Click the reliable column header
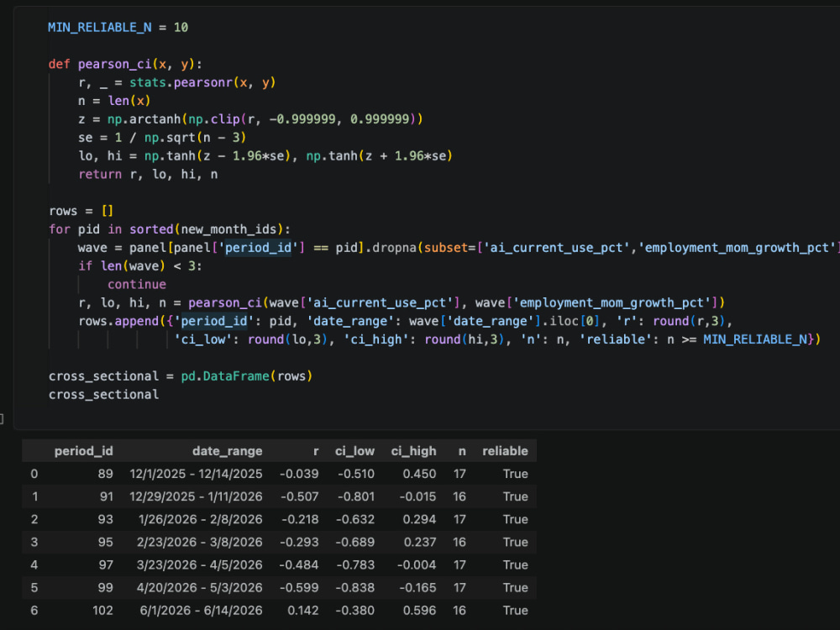Viewport: 840px width, 630px height. pyautogui.click(x=505, y=451)
